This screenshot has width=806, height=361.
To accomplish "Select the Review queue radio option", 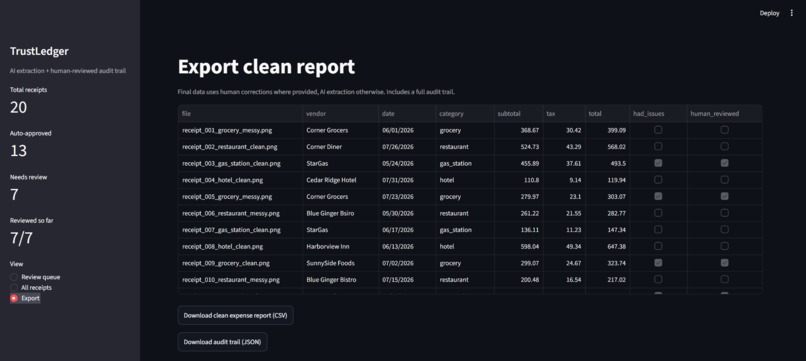I will (x=35, y=277).
